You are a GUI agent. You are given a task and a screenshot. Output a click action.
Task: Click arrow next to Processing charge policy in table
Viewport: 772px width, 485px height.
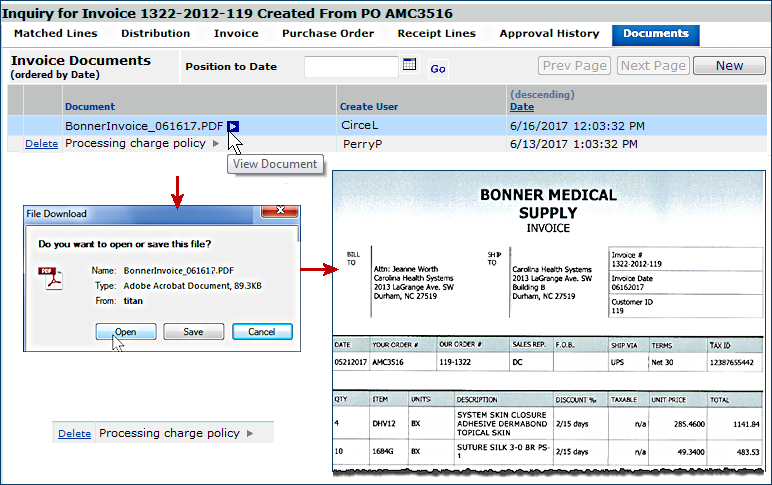point(216,144)
